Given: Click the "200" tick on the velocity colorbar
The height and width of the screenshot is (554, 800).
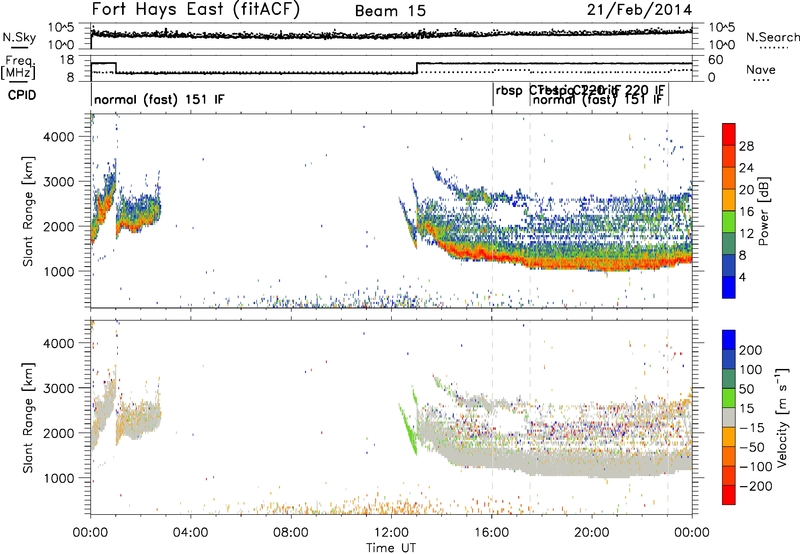Looking at the screenshot, I should coord(751,350).
